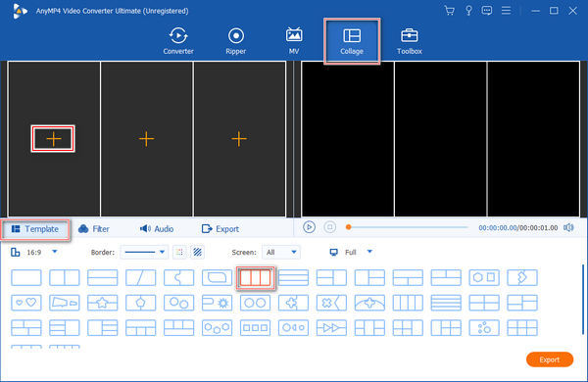Select the three vertical columns template
Viewport: 588px width, 382px height.
256,278
